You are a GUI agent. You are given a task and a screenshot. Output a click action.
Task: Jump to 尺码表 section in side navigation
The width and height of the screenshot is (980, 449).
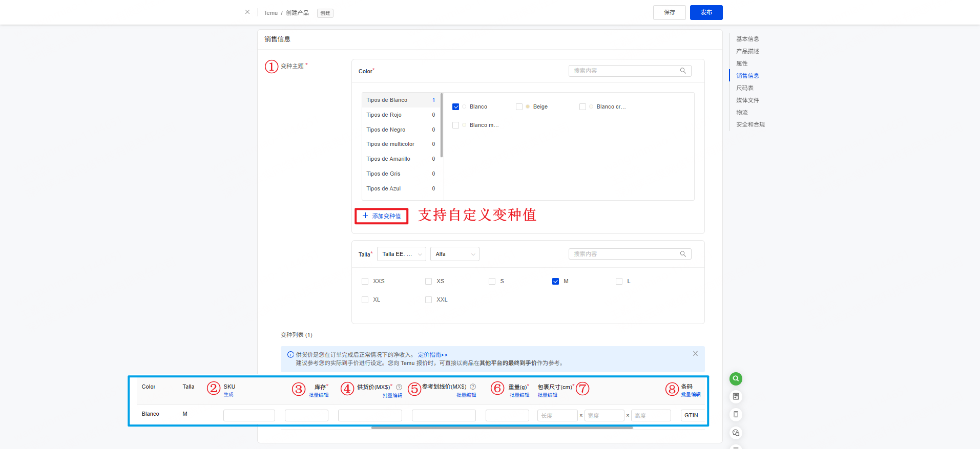click(744, 88)
